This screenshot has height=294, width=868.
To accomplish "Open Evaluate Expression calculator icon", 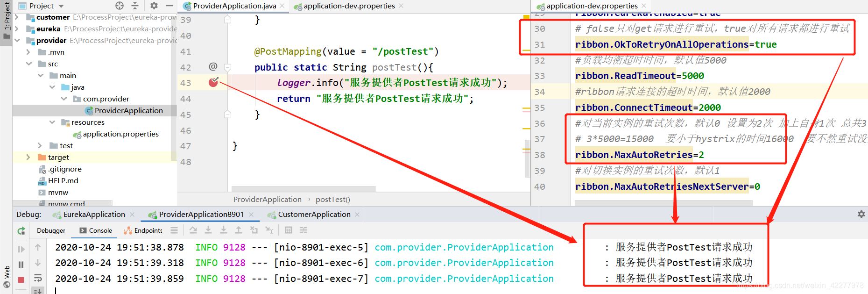I will click(289, 230).
